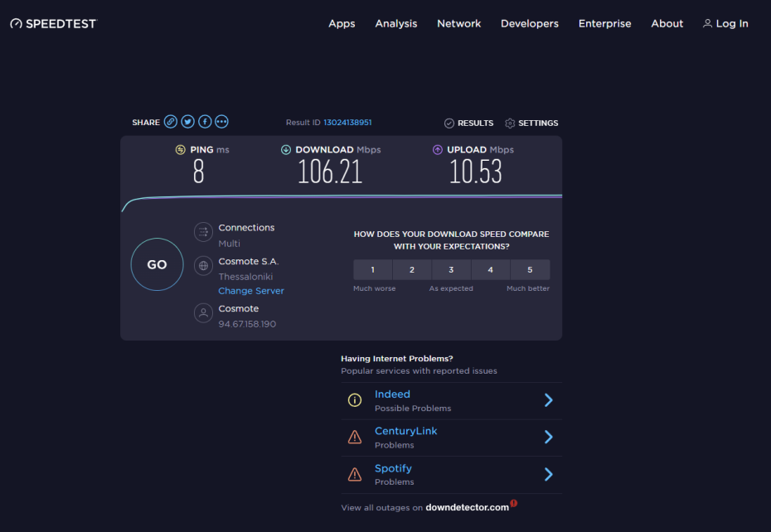This screenshot has height=532, width=771.
Task: Click the Spotify warning icon
Action: click(x=355, y=475)
